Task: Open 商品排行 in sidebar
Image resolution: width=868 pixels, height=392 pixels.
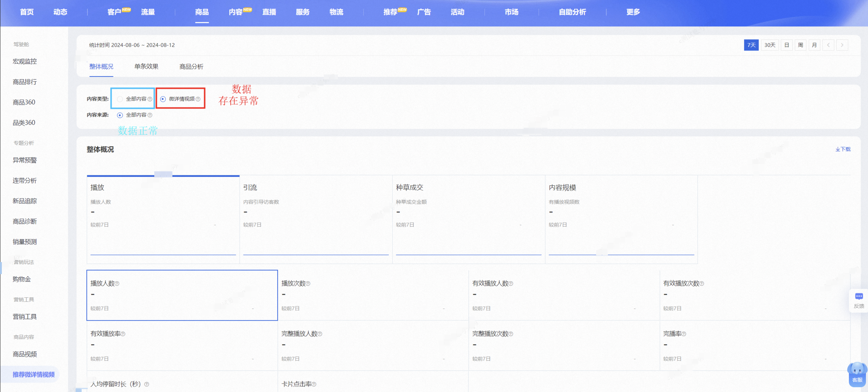Action: tap(24, 82)
